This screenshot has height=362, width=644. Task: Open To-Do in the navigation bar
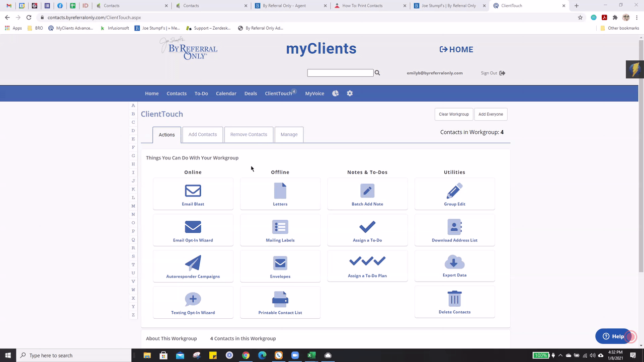coord(201,94)
